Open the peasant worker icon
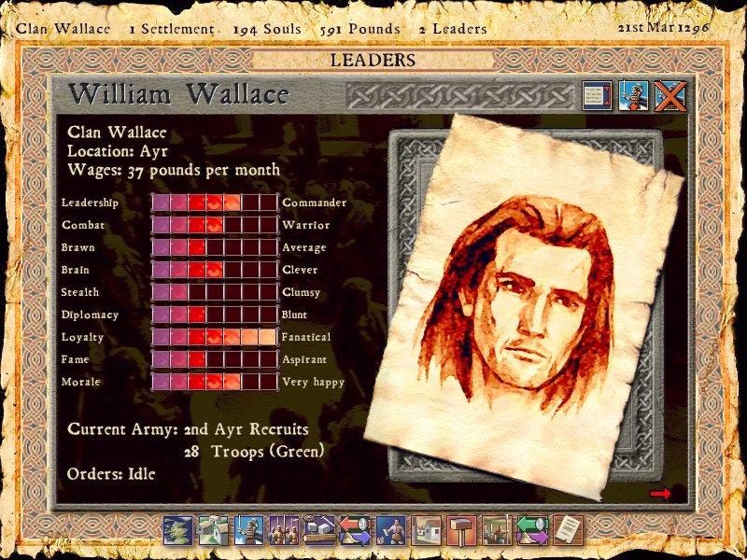Viewport: 747px width, 560px height. (x=390, y=530)
